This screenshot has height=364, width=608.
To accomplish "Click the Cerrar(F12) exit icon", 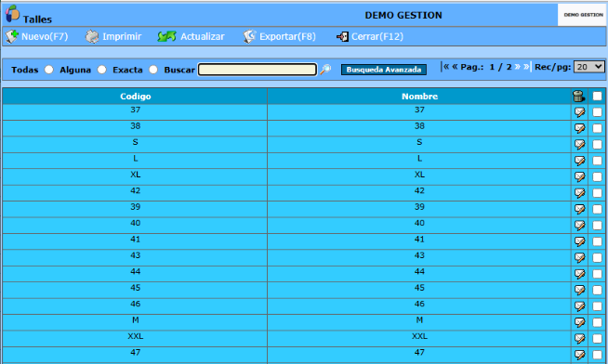I will coord(342,37).
